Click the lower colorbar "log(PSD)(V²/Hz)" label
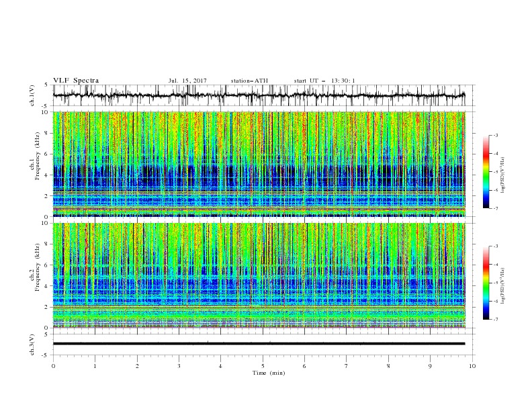This screenshot has height=411, width=532. coord(502,285)
